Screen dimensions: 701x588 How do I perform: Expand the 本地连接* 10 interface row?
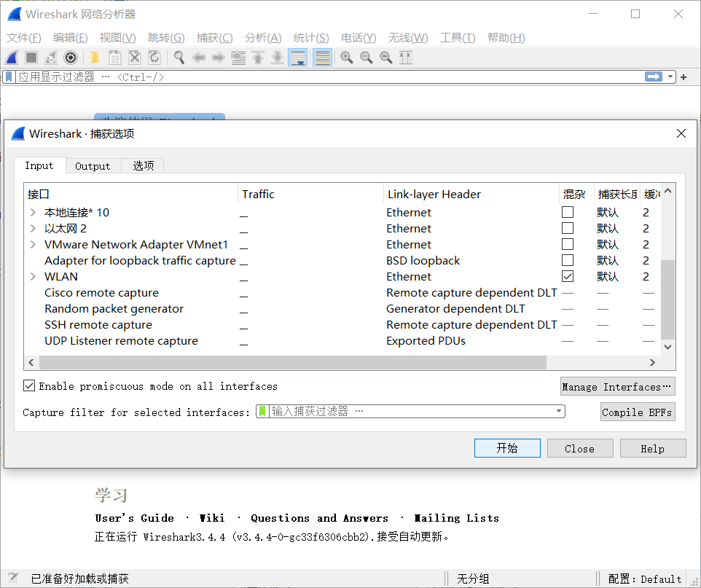pyautogui.click(x=33, y=213)
